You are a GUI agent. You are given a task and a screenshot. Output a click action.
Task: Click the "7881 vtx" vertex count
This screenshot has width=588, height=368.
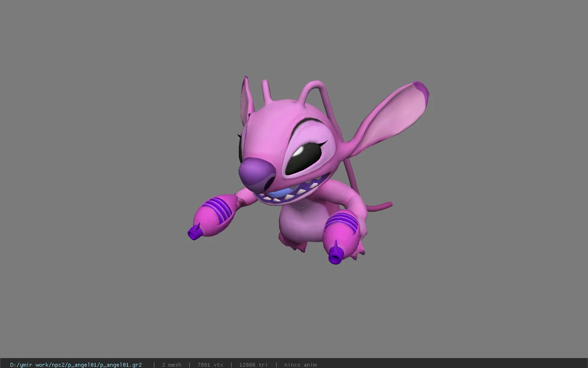coord(210,365)
